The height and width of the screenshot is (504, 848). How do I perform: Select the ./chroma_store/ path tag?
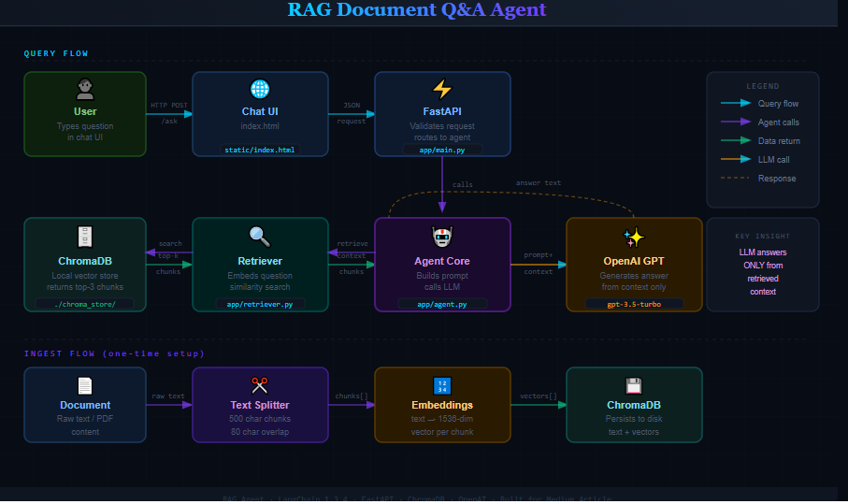85,304
